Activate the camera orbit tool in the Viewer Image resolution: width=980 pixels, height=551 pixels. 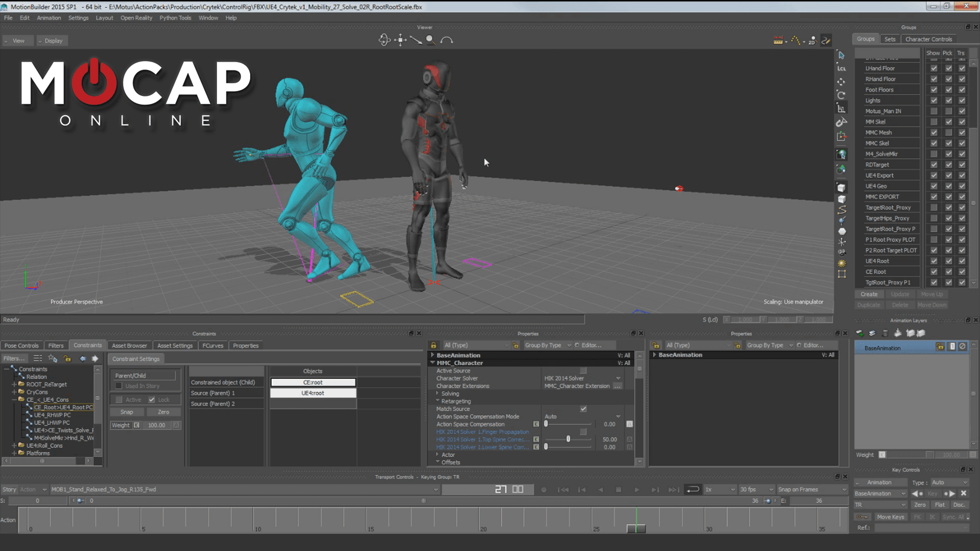pos(384,40)
